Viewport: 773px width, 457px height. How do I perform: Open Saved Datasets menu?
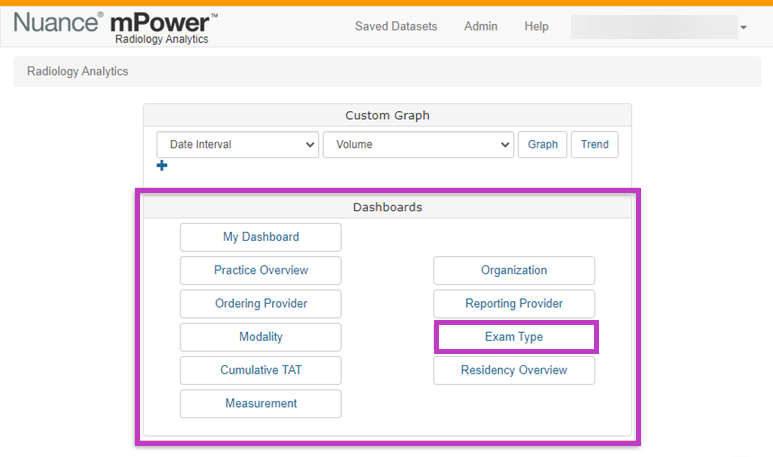pos(396,26)
